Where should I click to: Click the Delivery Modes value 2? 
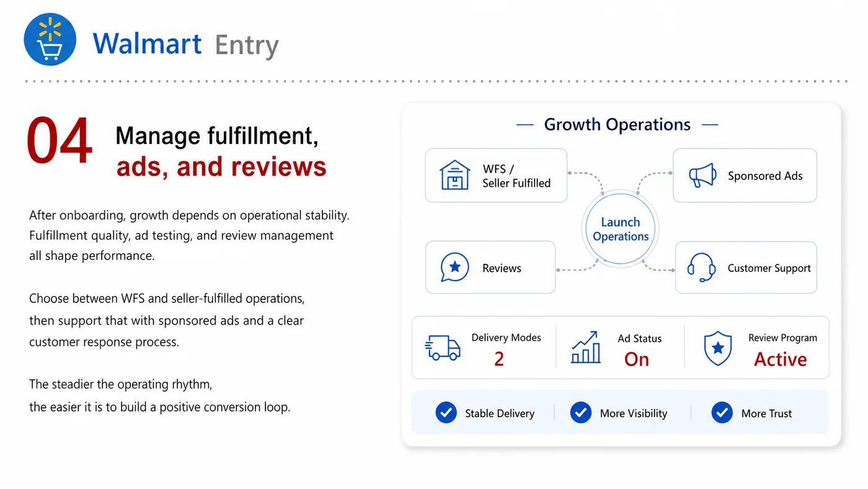[499, 359]
